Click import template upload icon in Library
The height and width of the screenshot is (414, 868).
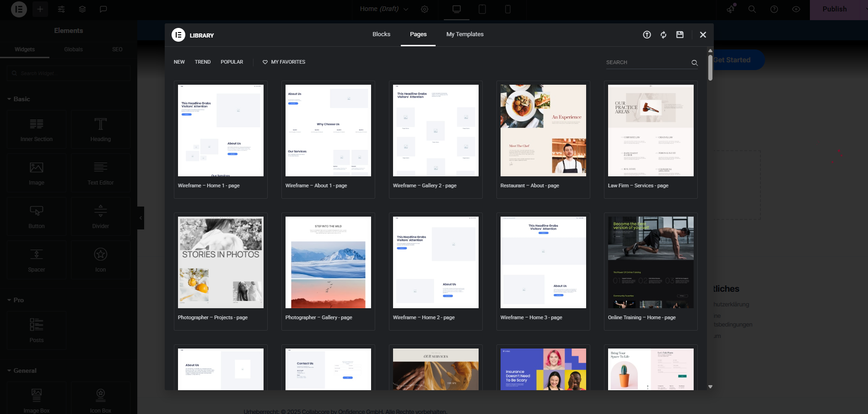(x=647, y=35)
